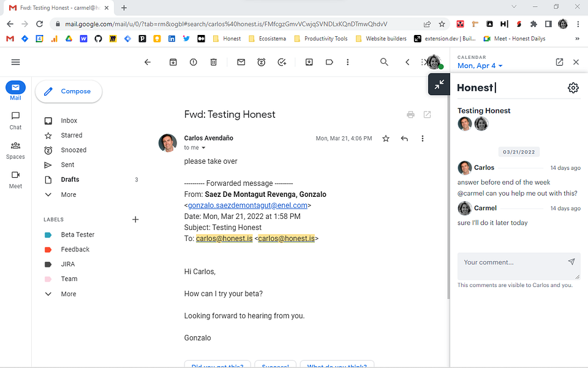Click gonzalo.saezdemontagut@enel.com email link
The width and height of the screenshot is (588, 368).
tap(247, 205)
